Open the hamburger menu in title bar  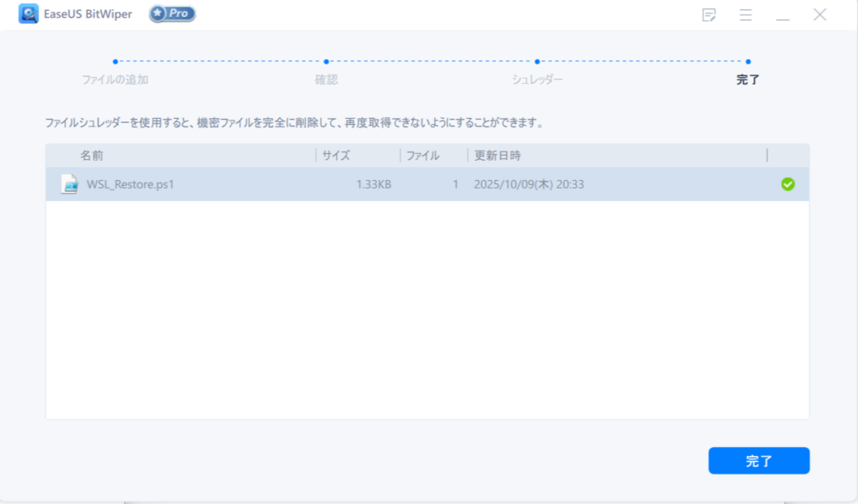coord(746,15)
